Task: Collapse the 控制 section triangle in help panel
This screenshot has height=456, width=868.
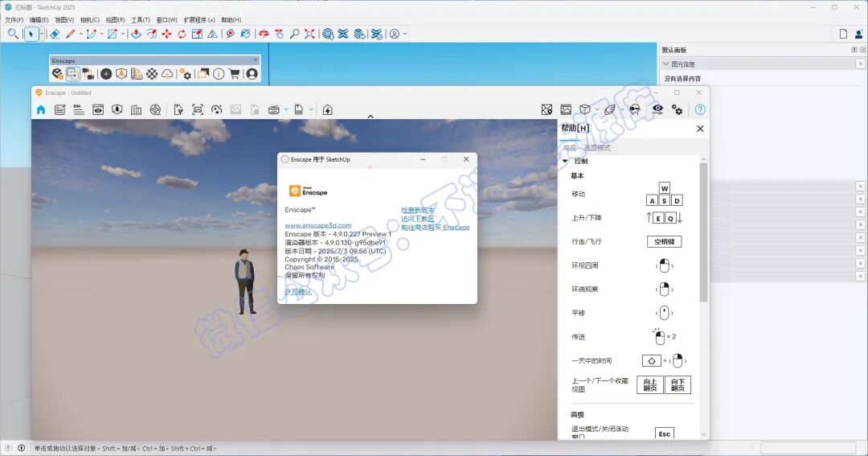Action: pos(565,161)
